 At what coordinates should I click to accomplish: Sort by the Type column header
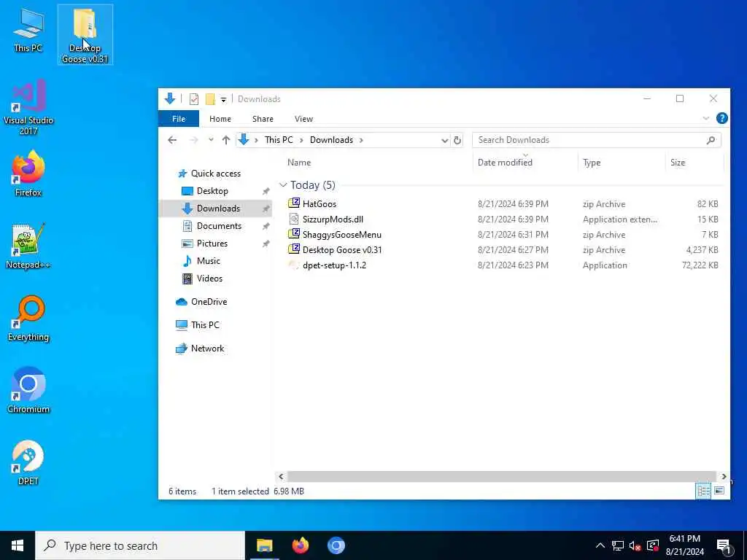592,163
